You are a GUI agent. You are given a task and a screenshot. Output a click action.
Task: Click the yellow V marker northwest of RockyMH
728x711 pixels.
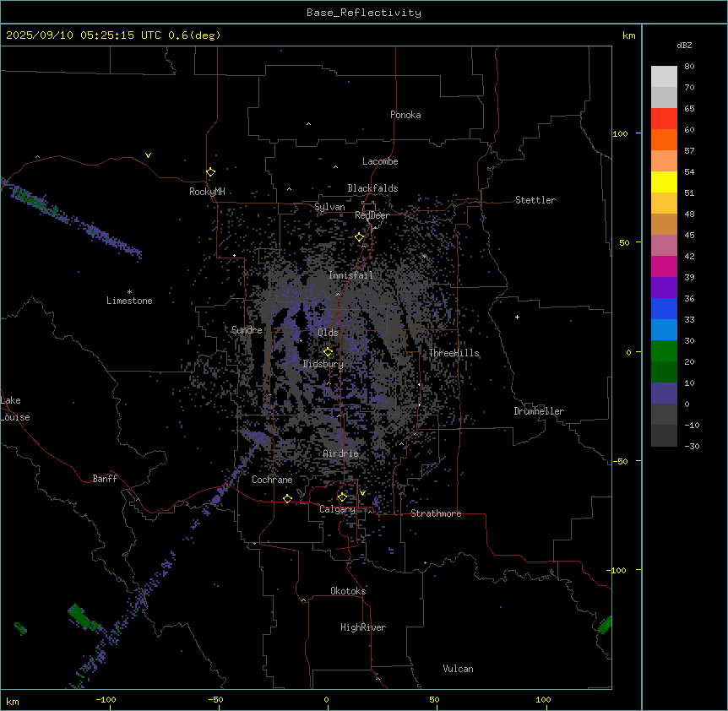148,155
